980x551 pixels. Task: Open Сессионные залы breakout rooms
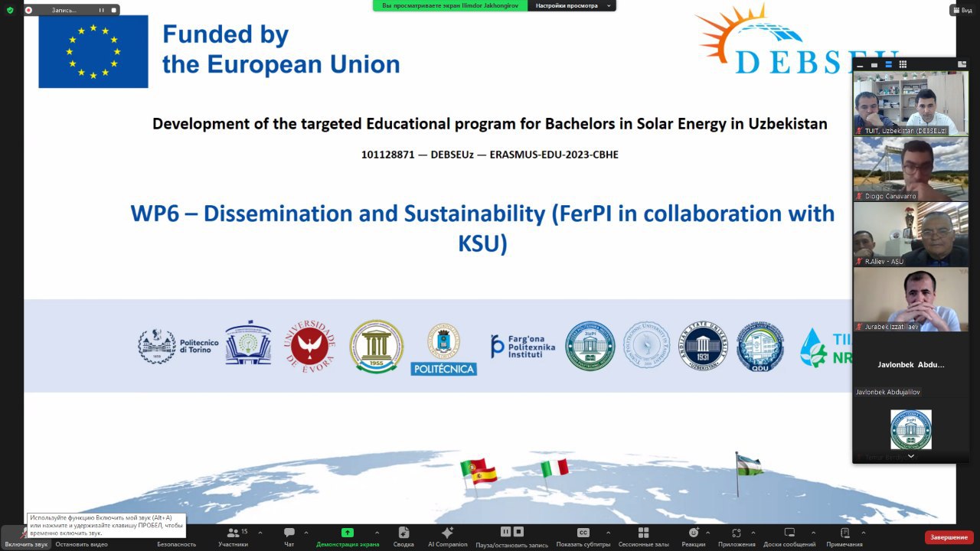pos(643,533)
